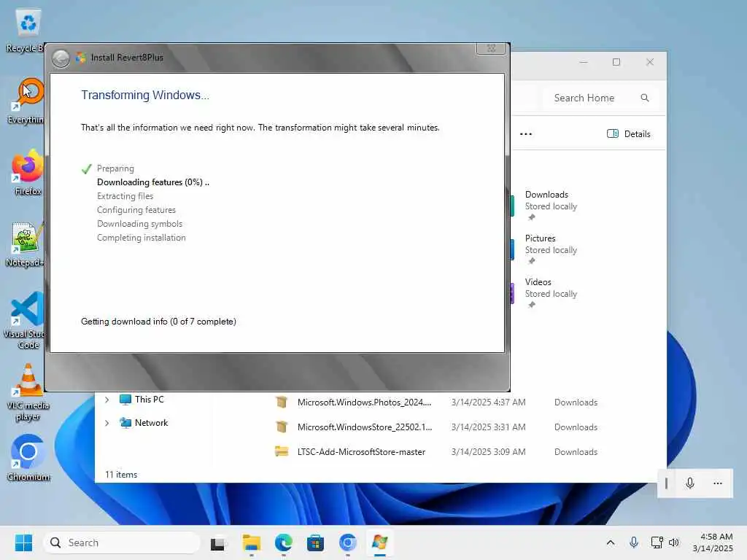Toggle the Details pane in File Explorer

pyautogui.click(x=628, y=134)
